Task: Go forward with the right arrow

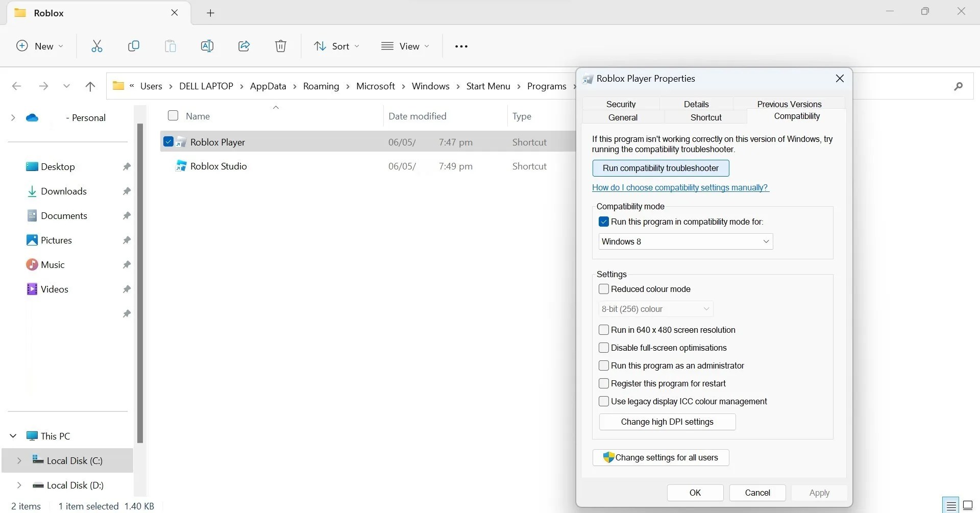Action: (43, 86)
